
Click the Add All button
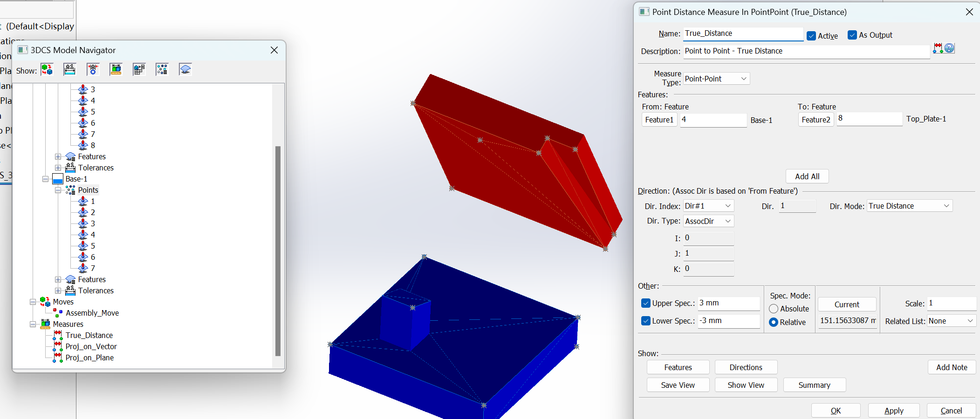point(807,176)
